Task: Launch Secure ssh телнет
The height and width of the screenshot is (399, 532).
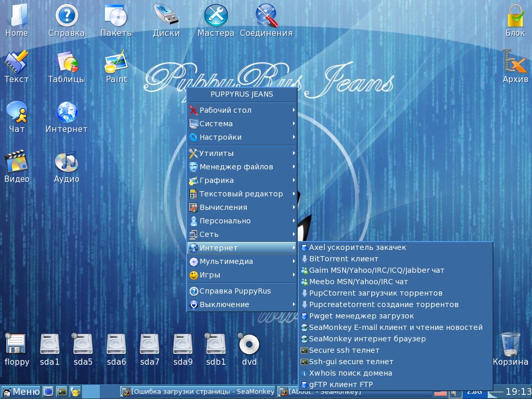Action: pyautogui.click(x=395, y=351)
